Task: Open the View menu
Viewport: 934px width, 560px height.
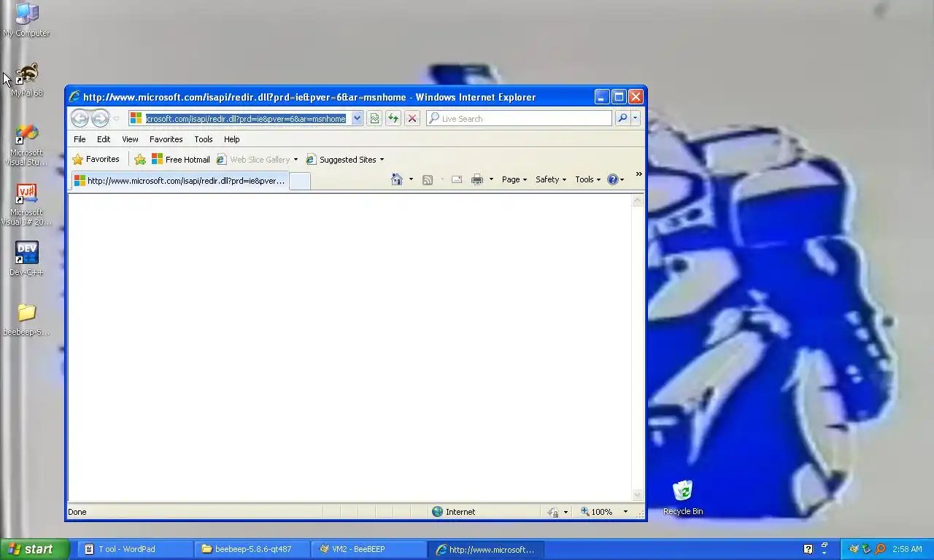Action: 130,139
